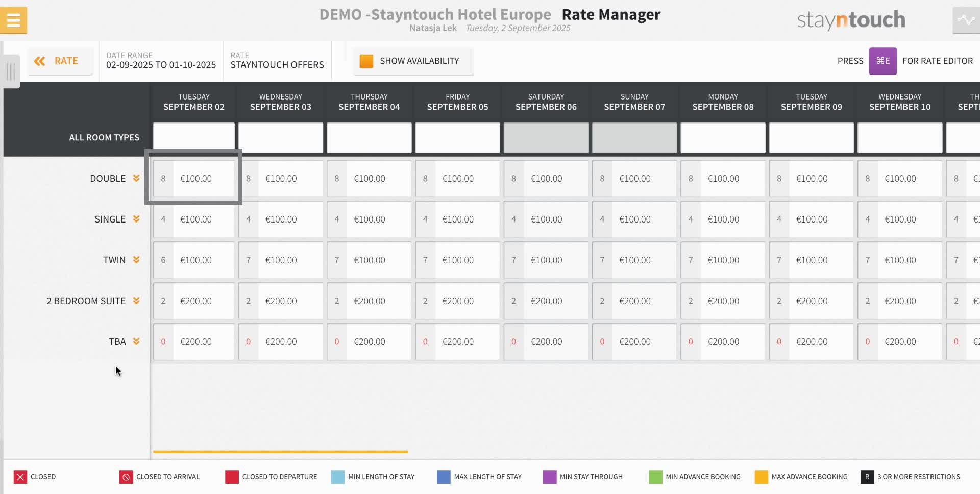Expand the DOUBLE room type row
Image resolution: width=980 pixels, height=494 pixels.
(136, 178)
